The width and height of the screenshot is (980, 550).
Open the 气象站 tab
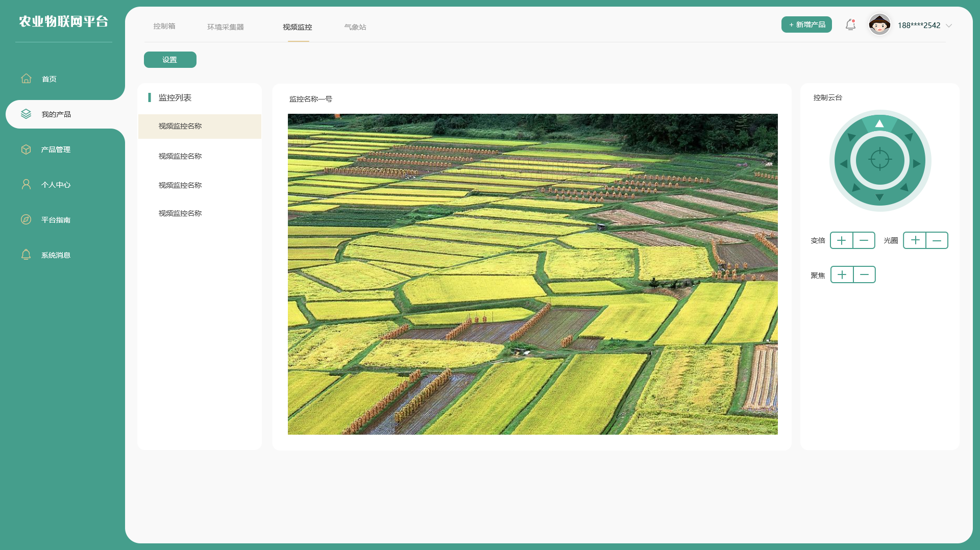tap(355, 27)
